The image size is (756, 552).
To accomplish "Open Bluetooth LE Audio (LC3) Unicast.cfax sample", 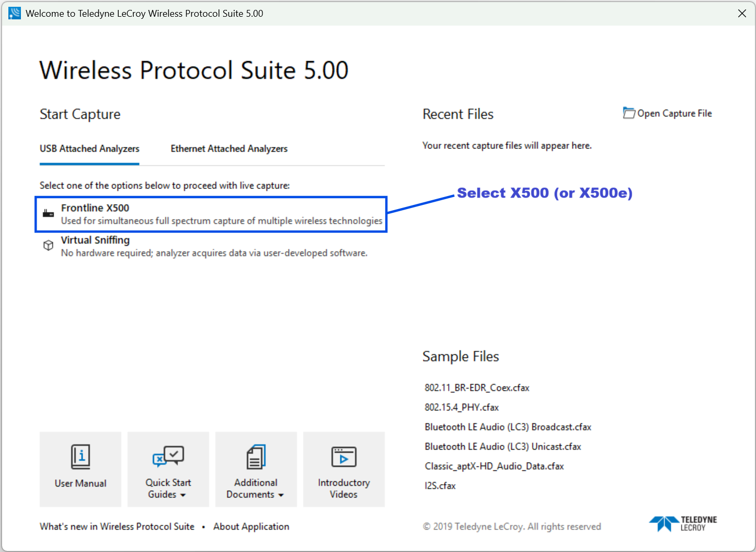I will (503, 446).
